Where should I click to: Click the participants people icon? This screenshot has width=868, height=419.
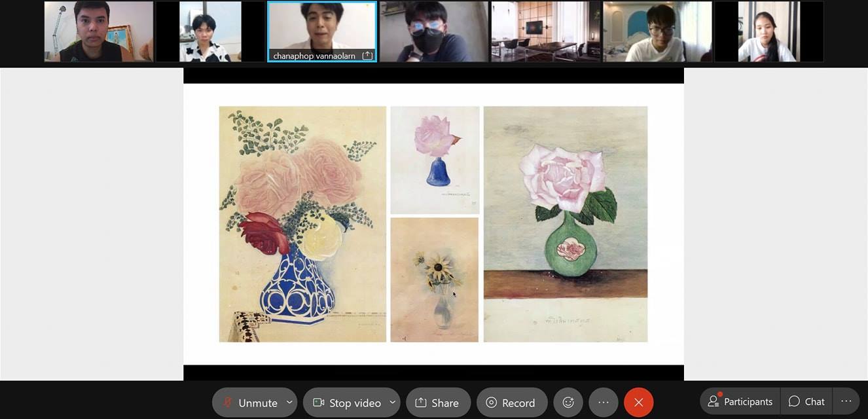713,401
